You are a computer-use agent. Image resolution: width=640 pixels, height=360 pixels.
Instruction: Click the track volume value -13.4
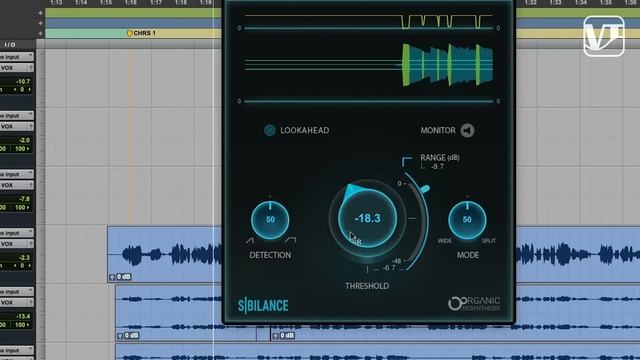click(x=22, y=316)
